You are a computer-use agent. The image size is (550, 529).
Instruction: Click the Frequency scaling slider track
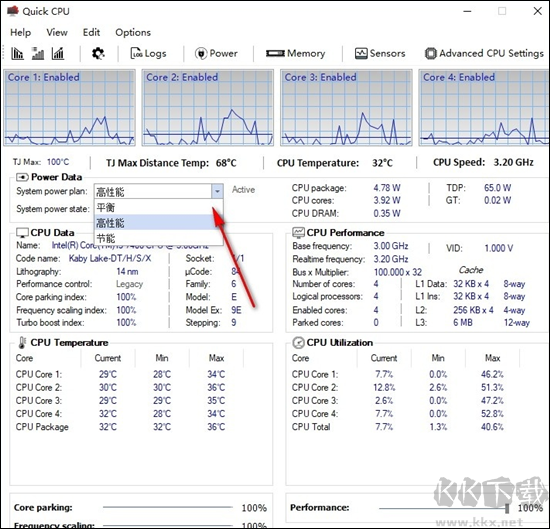168,525
